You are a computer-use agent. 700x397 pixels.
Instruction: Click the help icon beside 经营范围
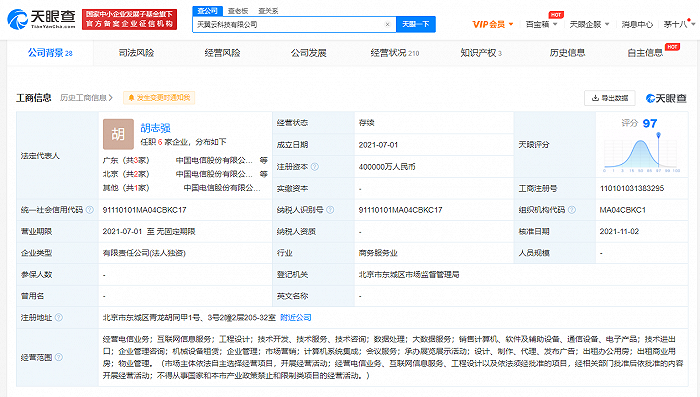click(58, 357)
